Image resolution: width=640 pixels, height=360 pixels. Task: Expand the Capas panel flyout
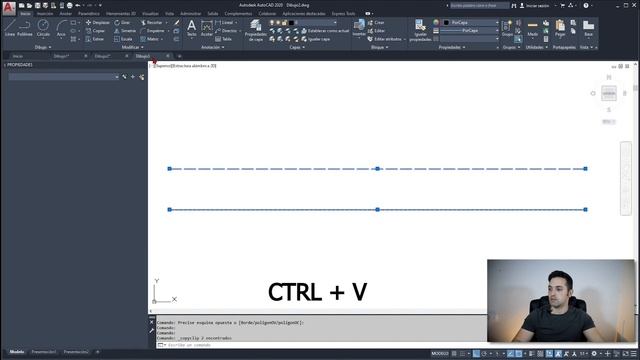click(x=297, y=47)
